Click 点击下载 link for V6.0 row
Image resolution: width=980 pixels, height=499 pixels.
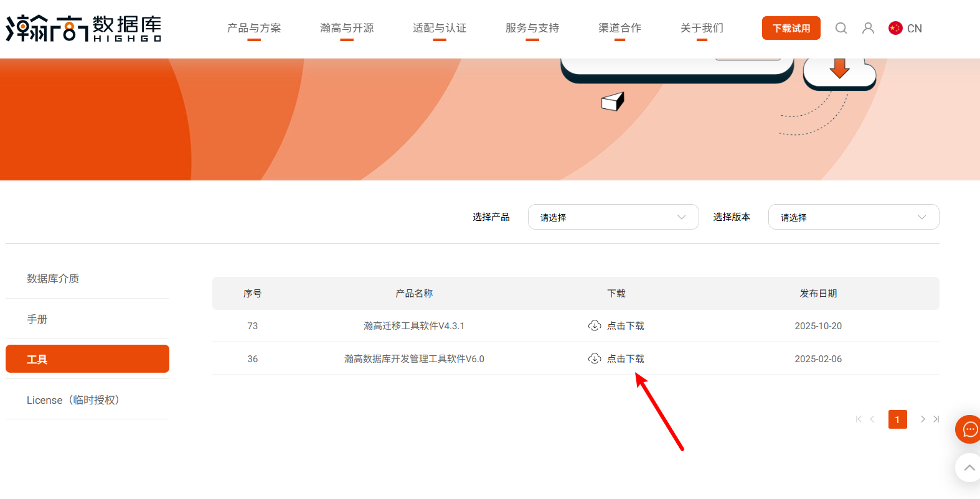pyautogui.click(x=626, y=359)
